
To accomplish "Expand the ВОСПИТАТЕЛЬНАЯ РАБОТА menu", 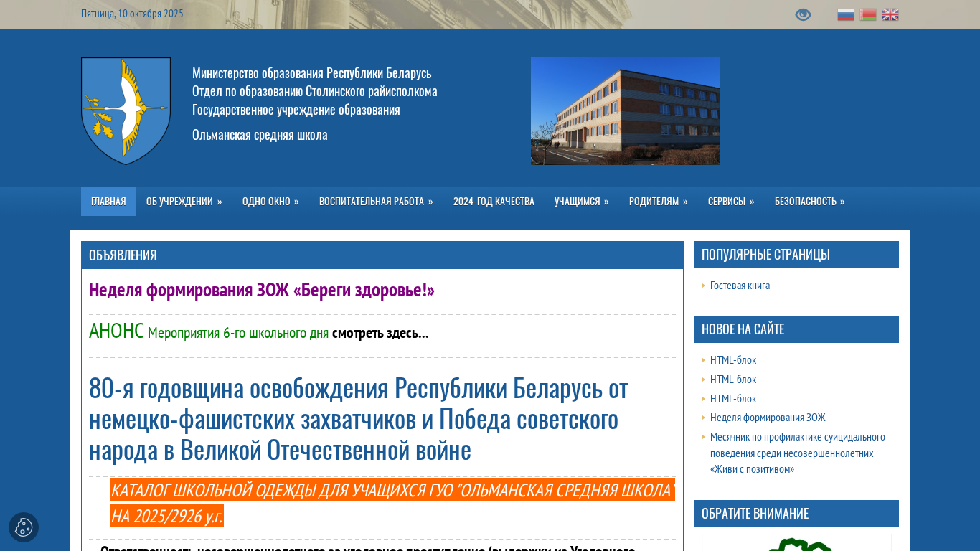I will click(376, 202).
